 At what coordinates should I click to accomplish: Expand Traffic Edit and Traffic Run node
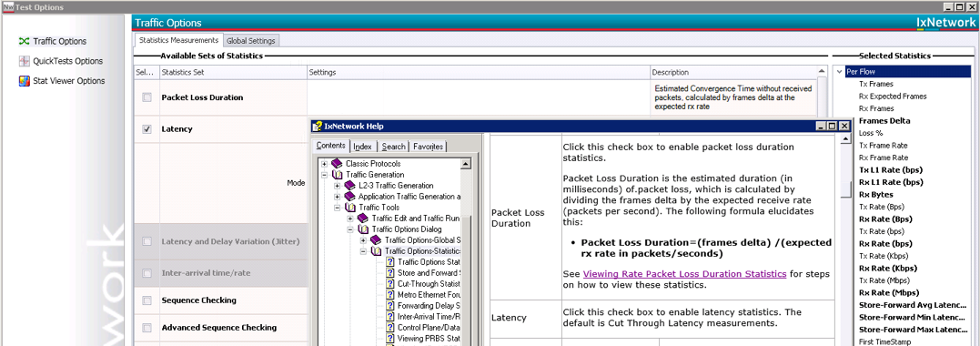click(x=350, y=219)
